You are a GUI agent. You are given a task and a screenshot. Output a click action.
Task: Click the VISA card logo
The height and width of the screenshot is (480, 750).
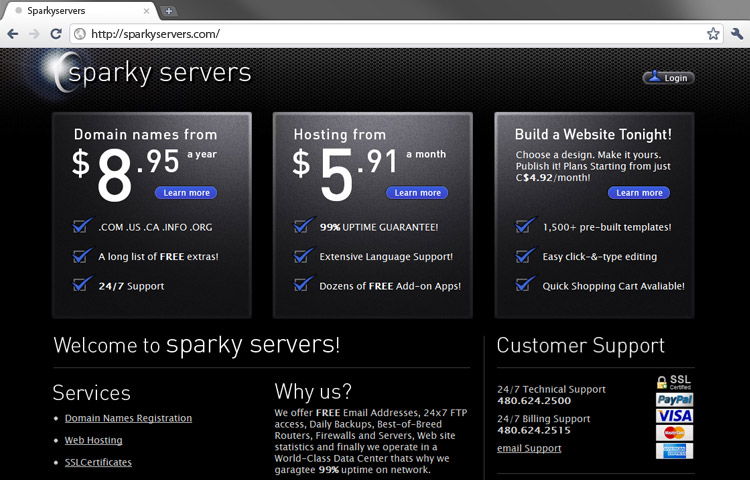(x=674, y=416)
